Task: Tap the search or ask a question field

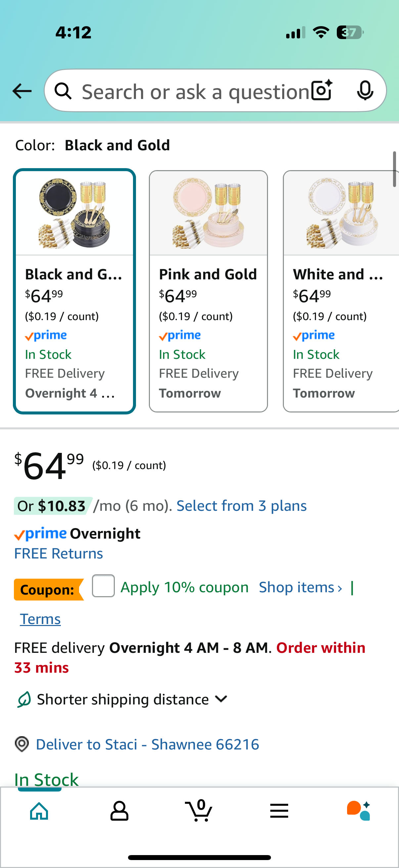Action: [195, 91]
